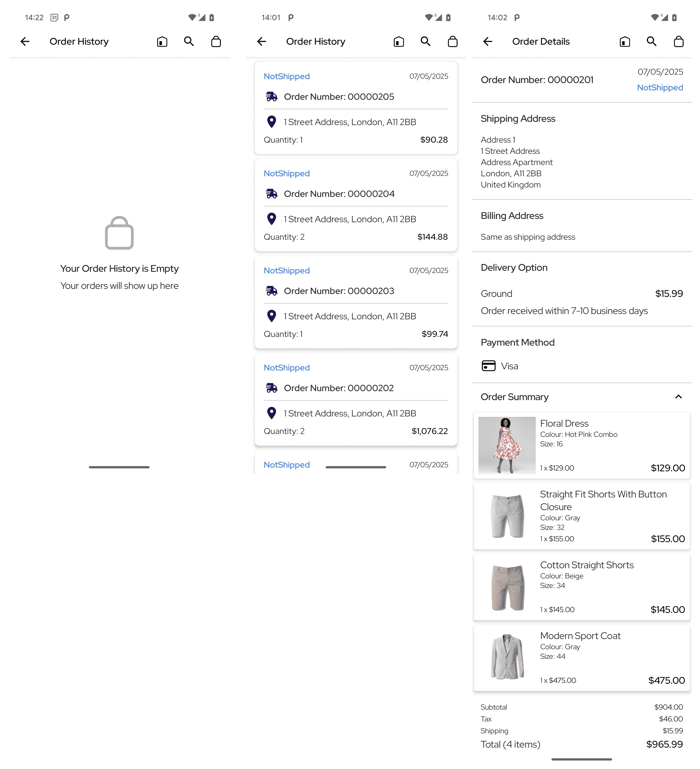Tap delivery truck icon for order 00000203
The height and width of the screenshot is (769, 700).
pyautogui.click(x=271, y=291)
